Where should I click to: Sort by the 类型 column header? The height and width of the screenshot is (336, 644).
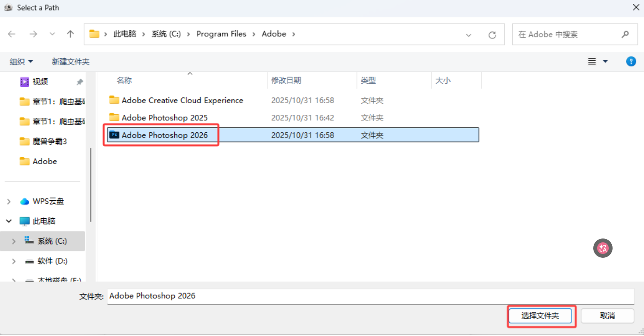tap(368, 80)
